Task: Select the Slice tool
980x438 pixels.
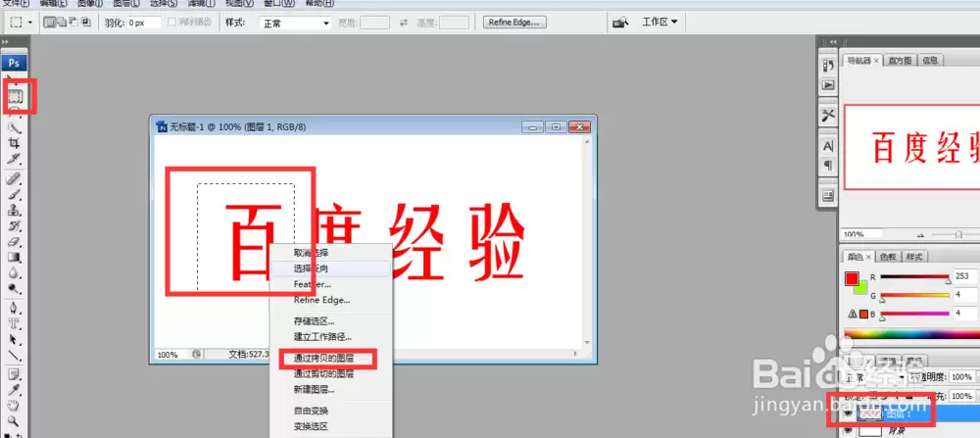Action: tap(15, 159)
